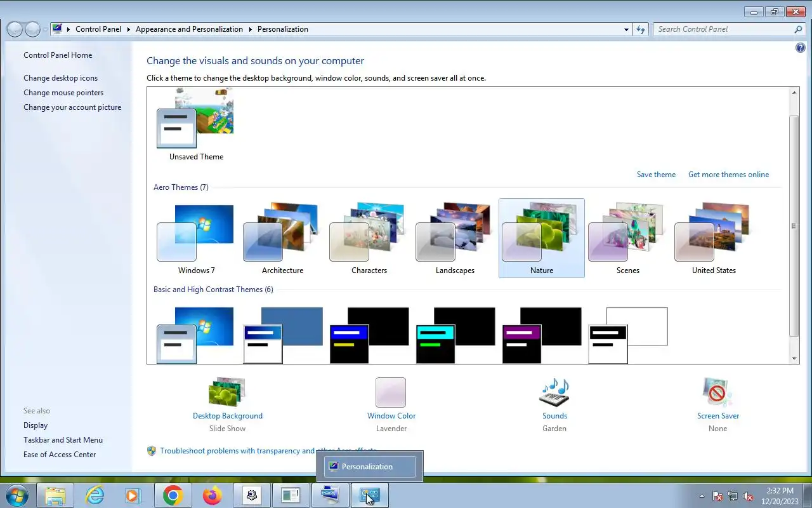Viewport: 812px width, 508px height.
Task: Select the Windows 7 Basic theme thumbnail
Action: 196,335
